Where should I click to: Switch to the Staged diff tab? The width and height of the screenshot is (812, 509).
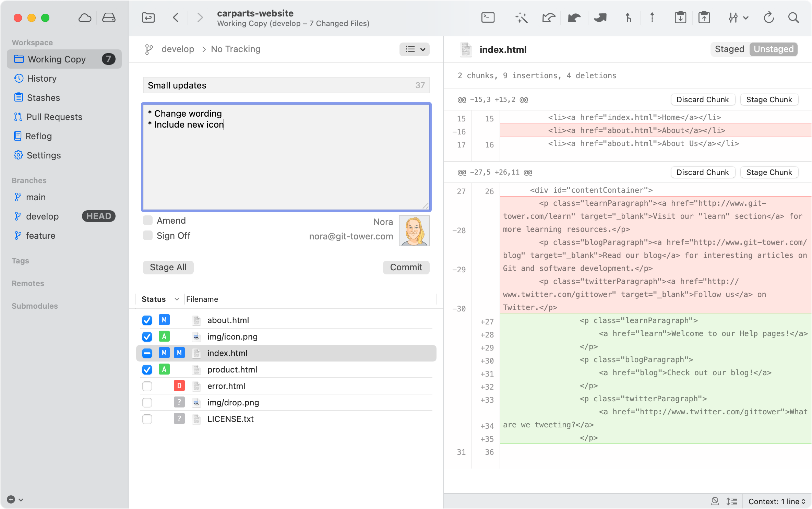(729, 49)
